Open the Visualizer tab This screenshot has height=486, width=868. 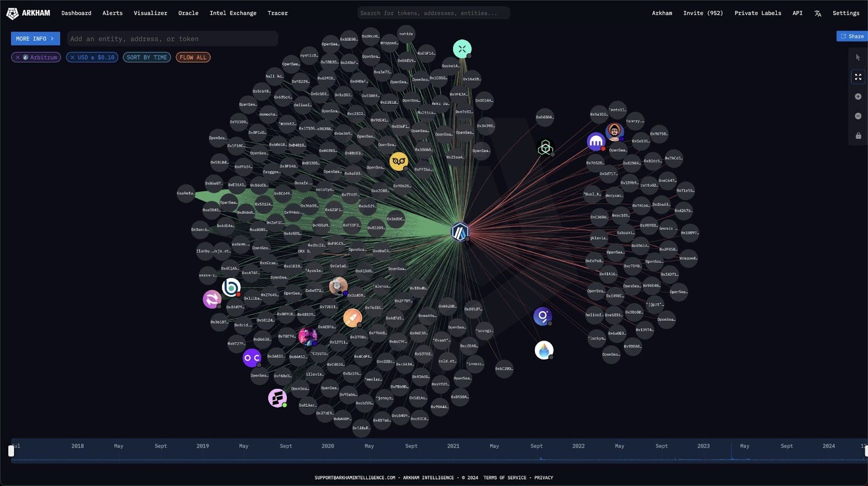150,13
